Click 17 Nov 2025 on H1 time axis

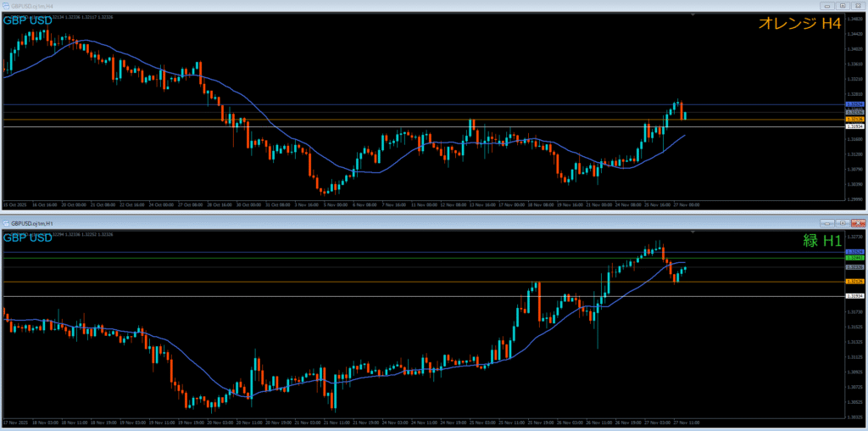(14, 423)
